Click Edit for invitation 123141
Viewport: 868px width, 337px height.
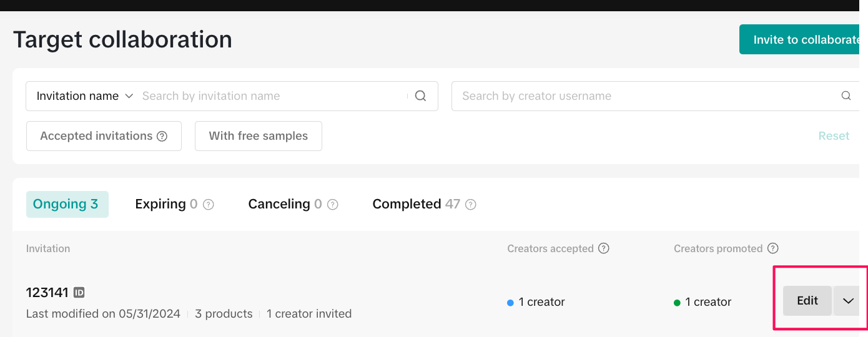[x=807, y=301]
